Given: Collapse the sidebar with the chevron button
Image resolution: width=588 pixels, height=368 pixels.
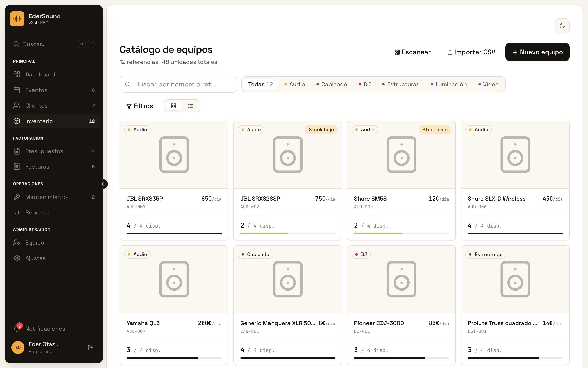Looking at the screenshot, I should click(x=103, y=184).
